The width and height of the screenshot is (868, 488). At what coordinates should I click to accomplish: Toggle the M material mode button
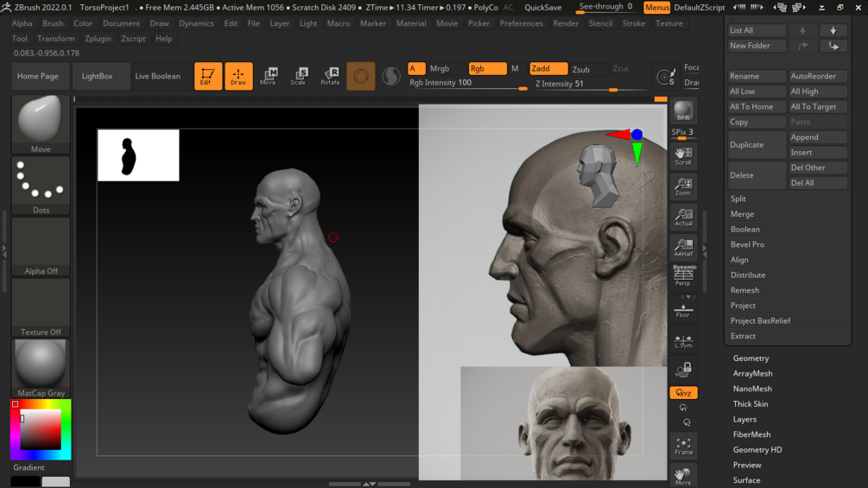[x=515, y=68]
